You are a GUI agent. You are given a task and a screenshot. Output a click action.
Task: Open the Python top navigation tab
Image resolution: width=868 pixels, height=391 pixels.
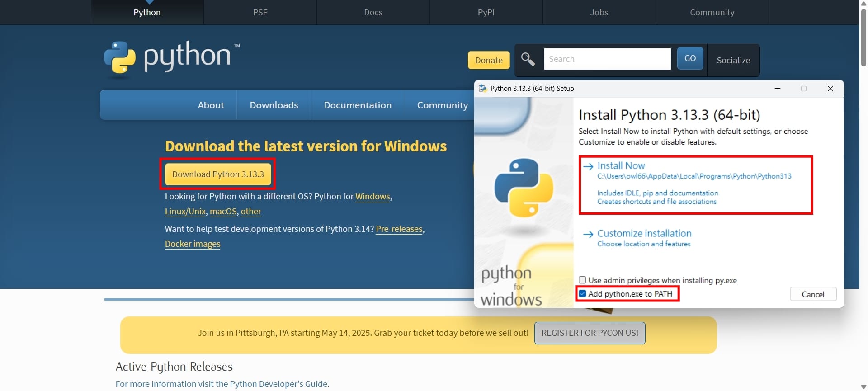pyautogui.click(x=147, y=12)
